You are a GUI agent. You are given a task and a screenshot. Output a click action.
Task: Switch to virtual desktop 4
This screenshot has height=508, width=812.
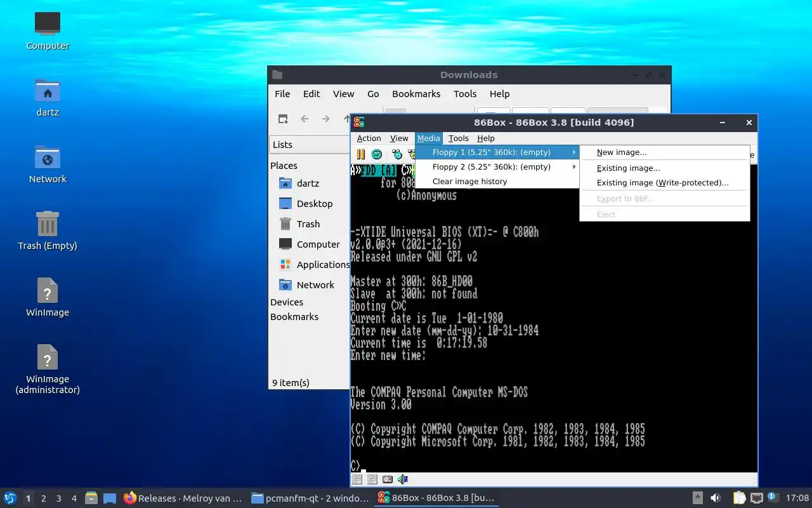tap(74, 498)
